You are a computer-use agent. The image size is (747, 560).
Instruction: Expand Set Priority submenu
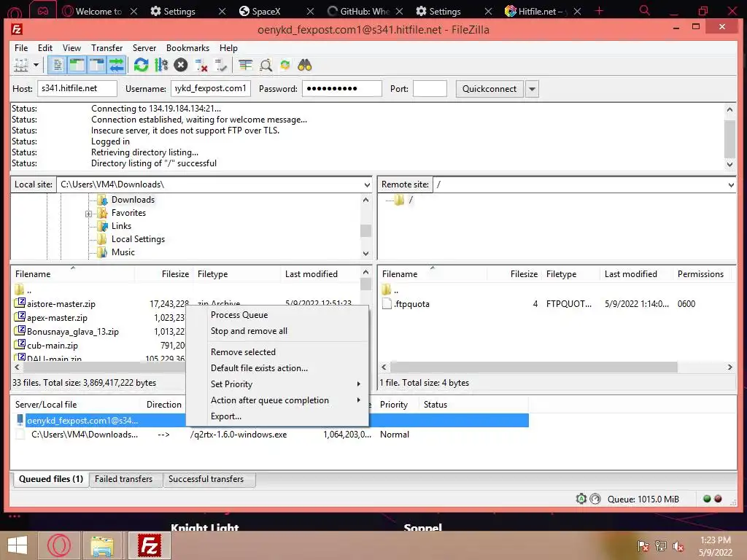(277, 384)
